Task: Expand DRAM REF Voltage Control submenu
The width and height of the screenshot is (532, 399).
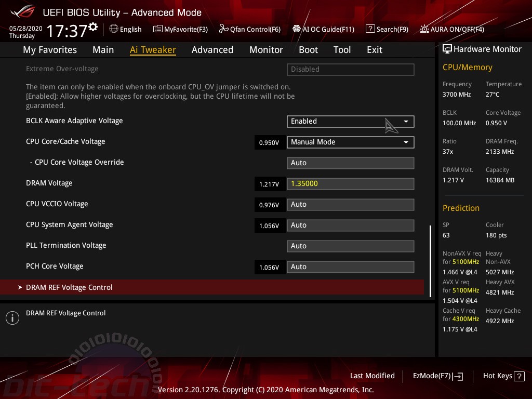Action: tap(212, 287)
